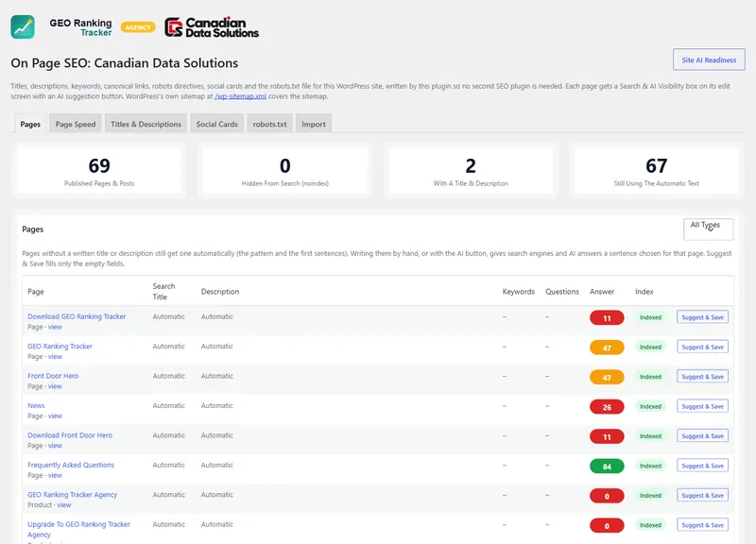Click the Keywords column header
Screen dimensions: 756x544
pos(518,292)
